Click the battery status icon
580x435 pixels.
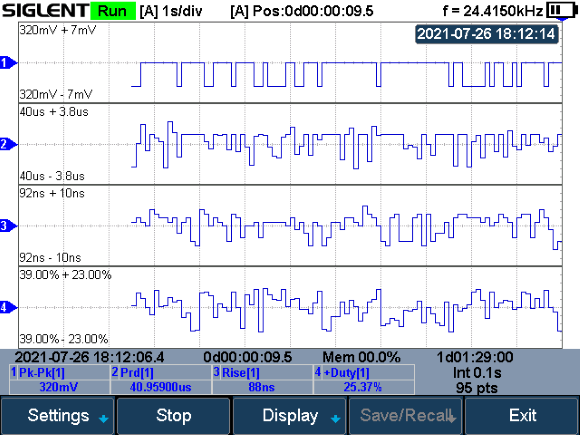(x=561, y=11)
